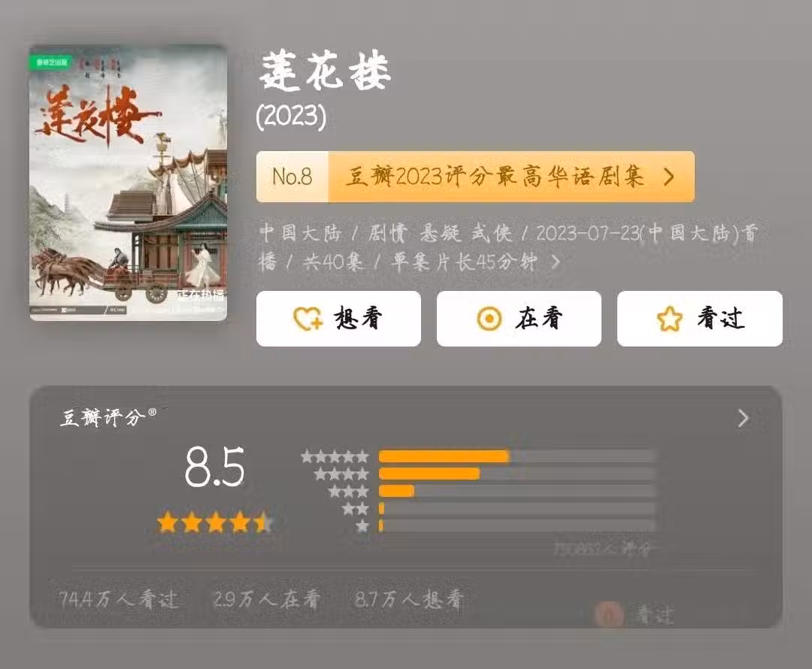Open the 8.7万人想看 list
Image resolution: width=812 pixels, height=669 pixels.
coord(408,599)
